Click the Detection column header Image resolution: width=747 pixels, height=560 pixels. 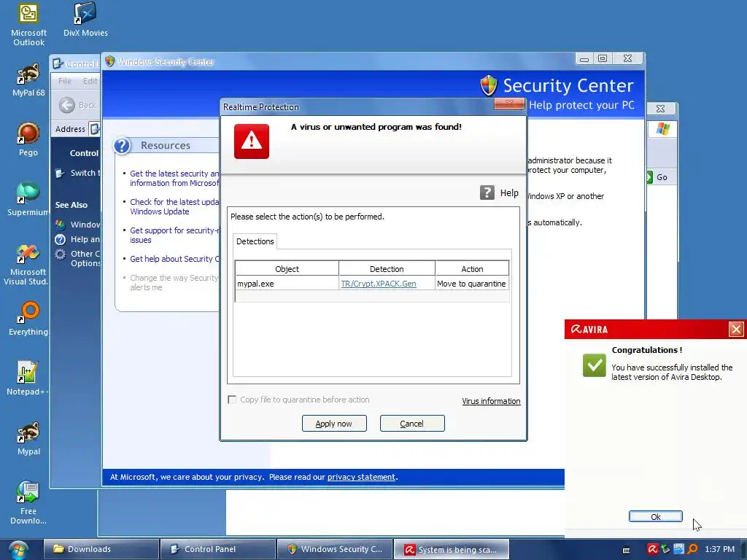(x=387, y=269)
